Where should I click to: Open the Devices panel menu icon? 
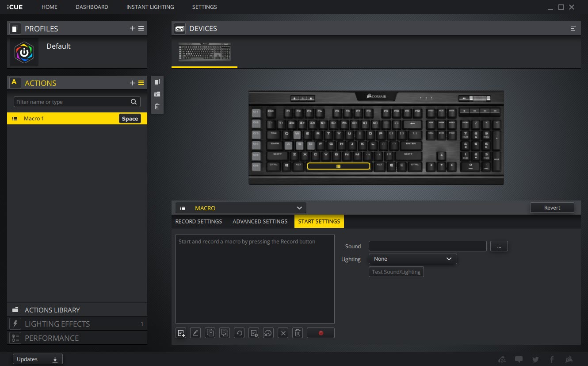pyautogui.click(x=573, y=28)
